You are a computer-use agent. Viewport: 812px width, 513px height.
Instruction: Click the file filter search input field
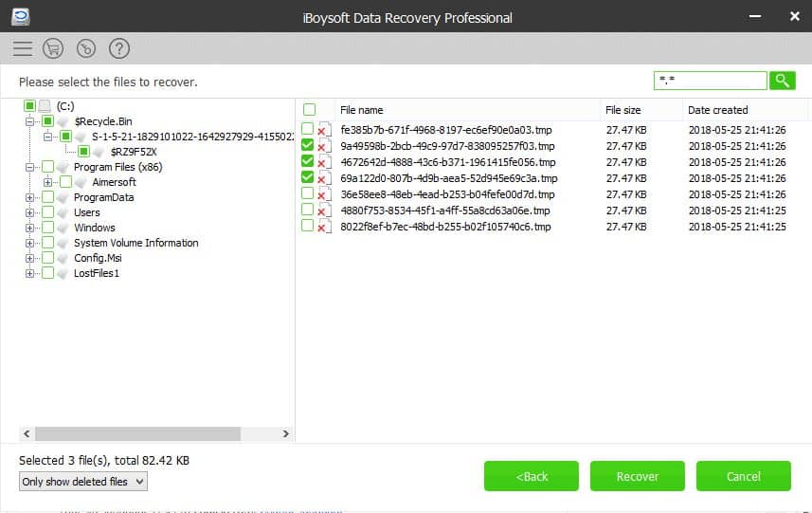click(x=710, y=81)
